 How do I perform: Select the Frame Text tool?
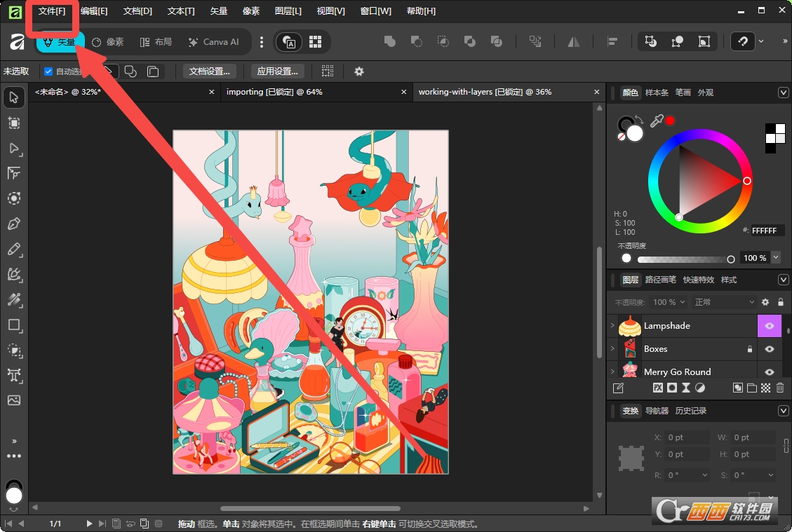[14, 375]
